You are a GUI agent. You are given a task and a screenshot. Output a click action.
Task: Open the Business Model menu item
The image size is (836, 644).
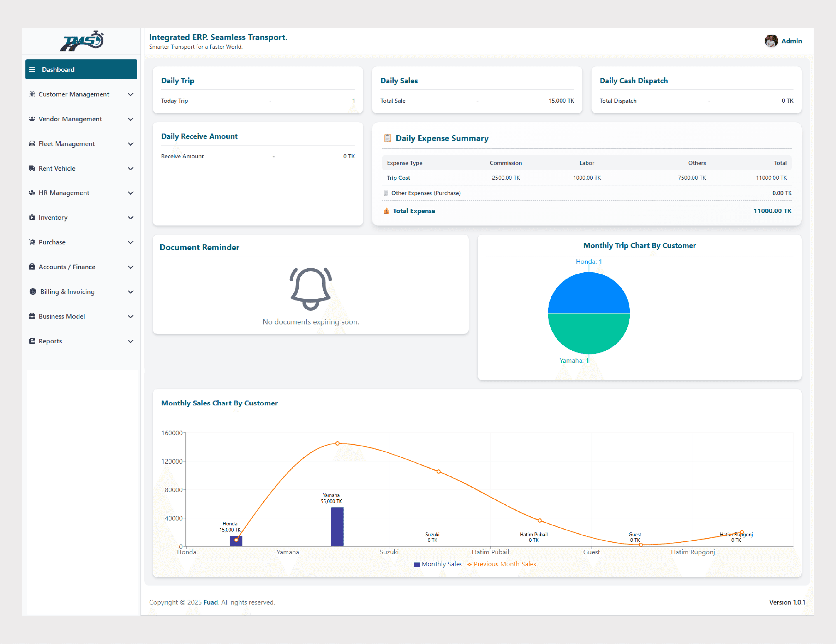click(62, 316)
